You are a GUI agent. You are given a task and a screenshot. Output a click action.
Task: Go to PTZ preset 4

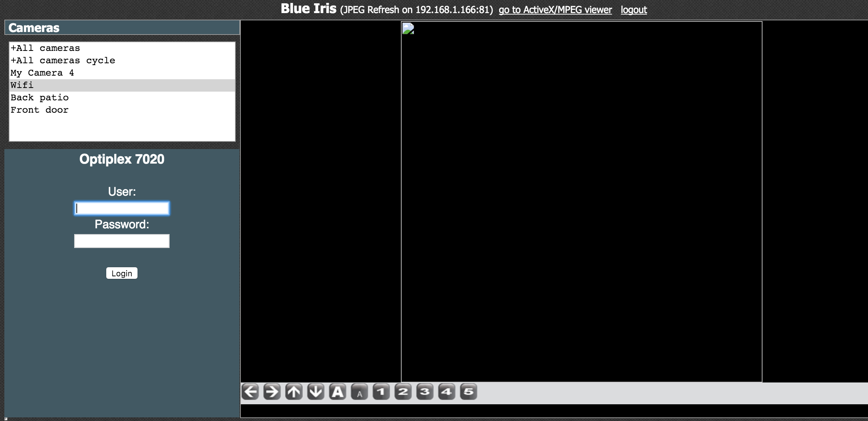(446, 392)
